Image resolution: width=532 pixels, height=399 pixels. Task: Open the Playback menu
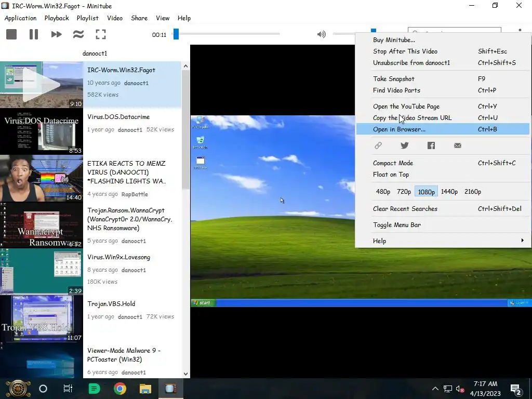click(x=57, y=18)
